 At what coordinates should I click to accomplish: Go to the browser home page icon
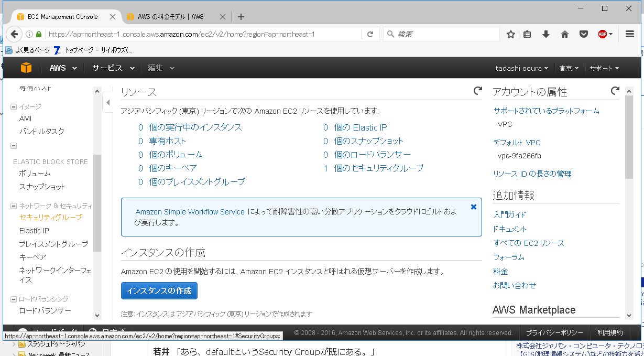(565, 34)
